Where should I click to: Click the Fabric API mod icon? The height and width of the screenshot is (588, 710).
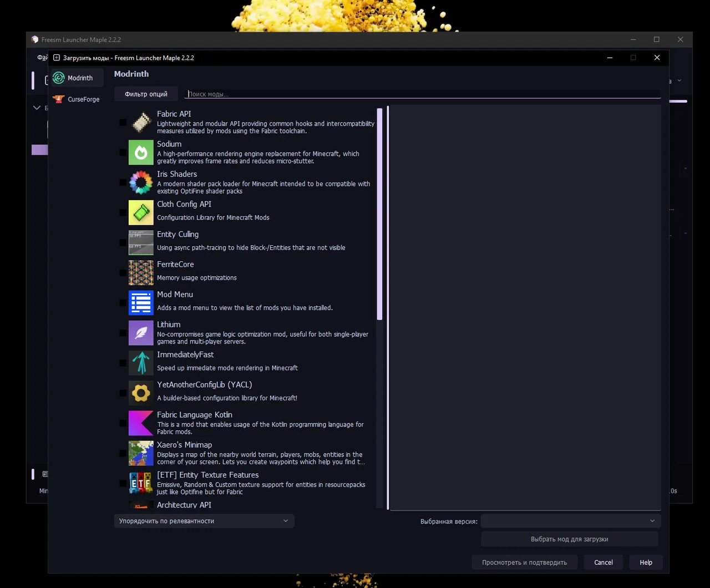[141, 123]
